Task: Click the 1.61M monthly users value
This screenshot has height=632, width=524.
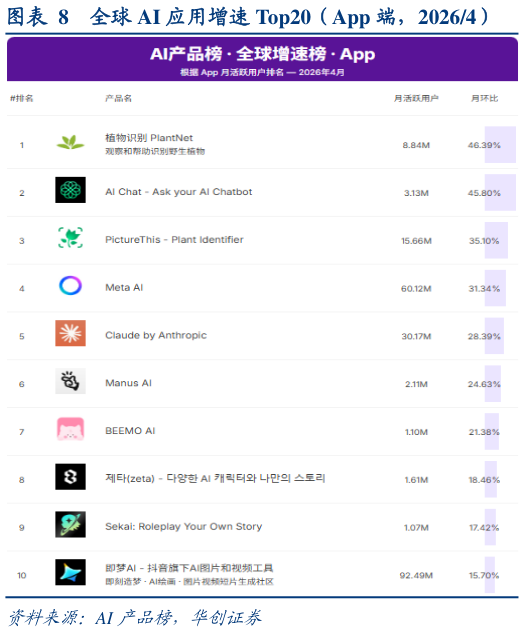Action: pyautogui.click(x=416, y=480)
